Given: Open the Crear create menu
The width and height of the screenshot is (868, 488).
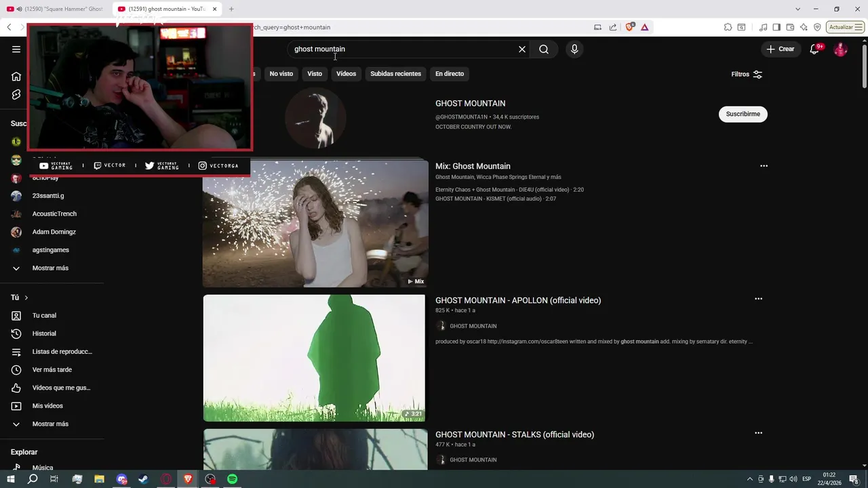Looking at the screenshot, I should coord(781,49).
